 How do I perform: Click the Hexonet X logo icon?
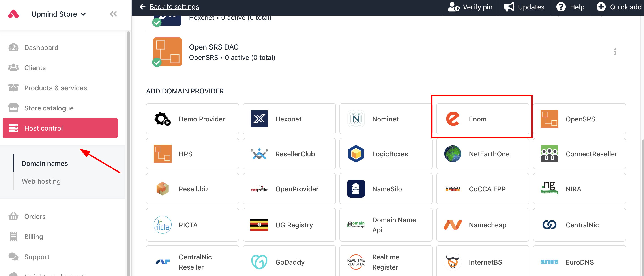click(x=259, y=119)
